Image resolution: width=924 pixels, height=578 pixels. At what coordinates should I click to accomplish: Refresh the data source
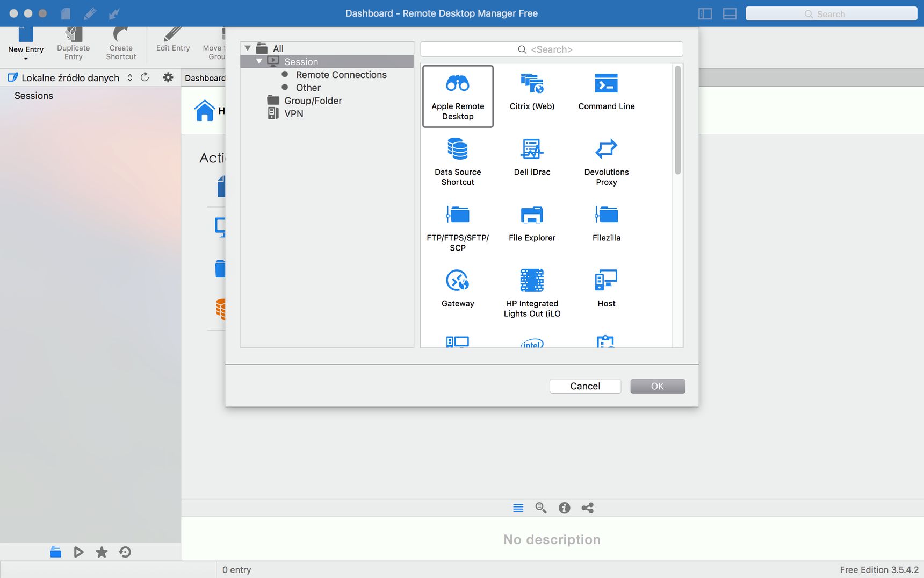[145, 77]
